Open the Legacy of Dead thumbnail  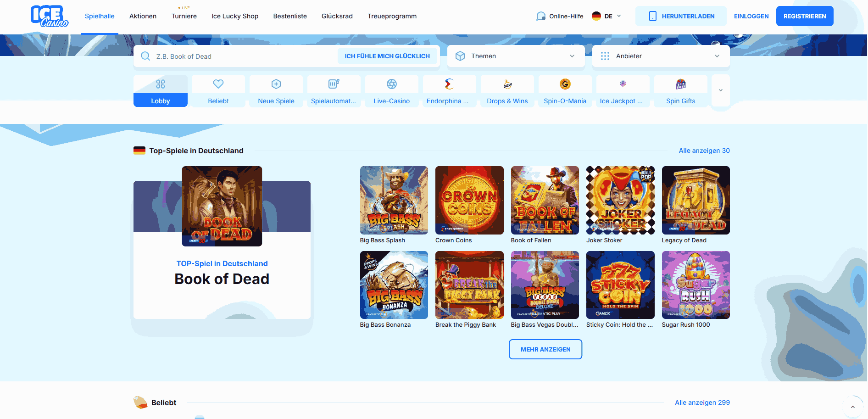[696, 200]
